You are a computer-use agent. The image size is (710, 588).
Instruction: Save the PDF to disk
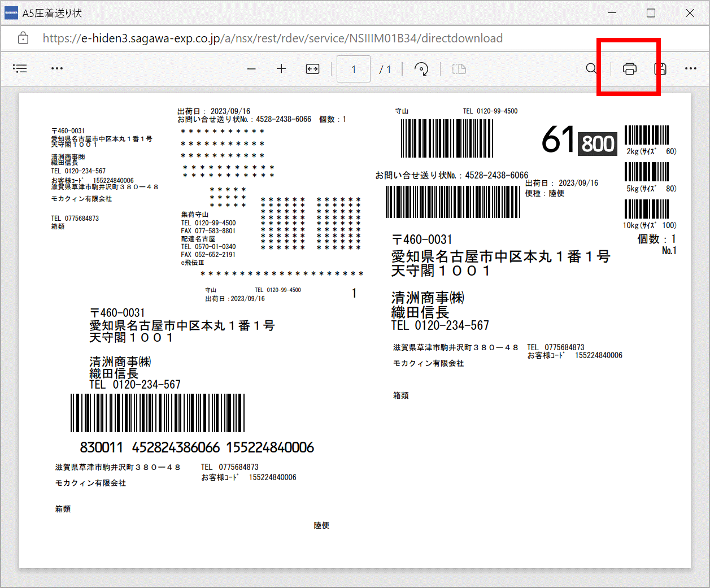[x=660, y=69]
